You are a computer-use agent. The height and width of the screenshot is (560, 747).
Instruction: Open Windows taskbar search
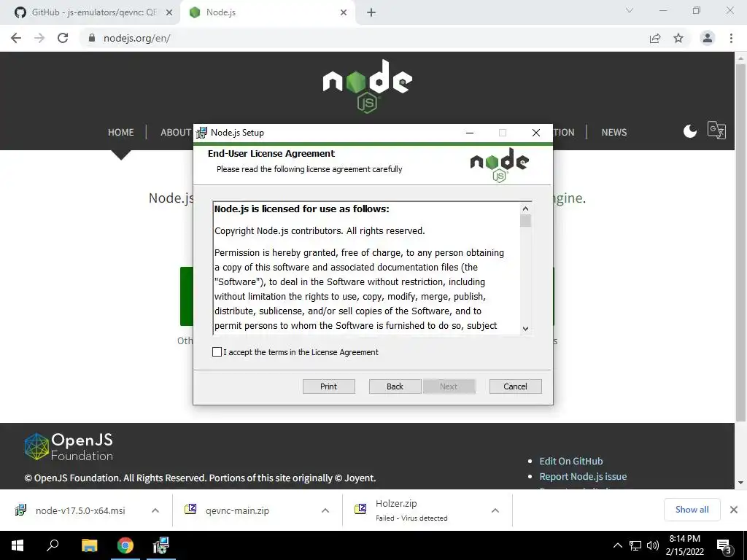pos(53,545)
